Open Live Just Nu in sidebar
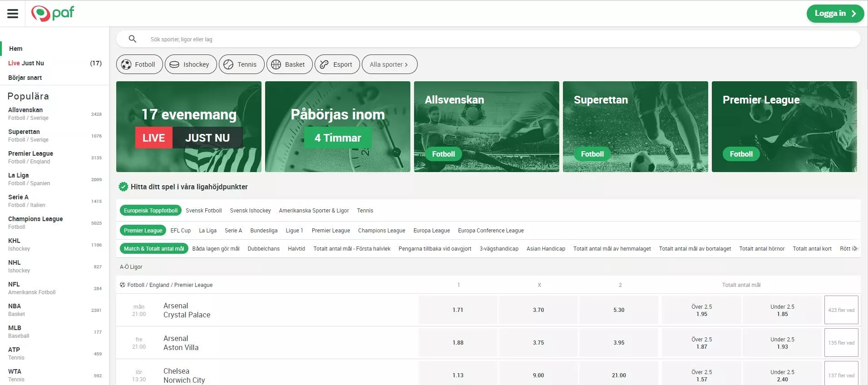 (54, 63)
